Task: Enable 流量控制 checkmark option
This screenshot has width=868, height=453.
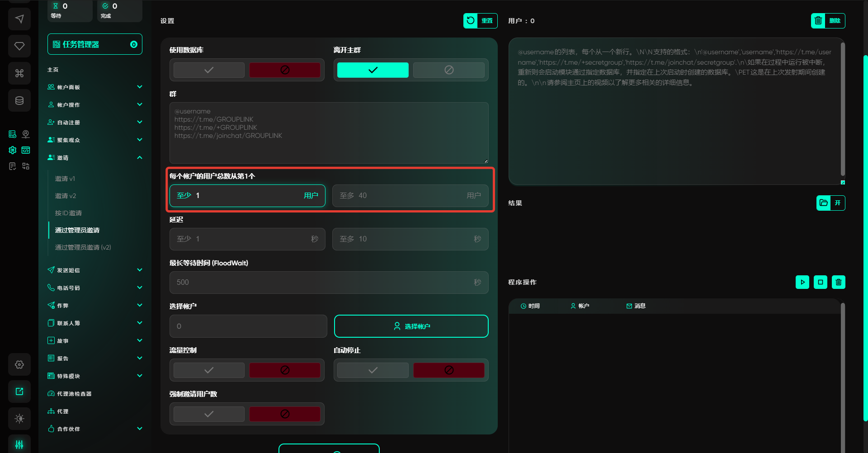Action: [209, 370]
